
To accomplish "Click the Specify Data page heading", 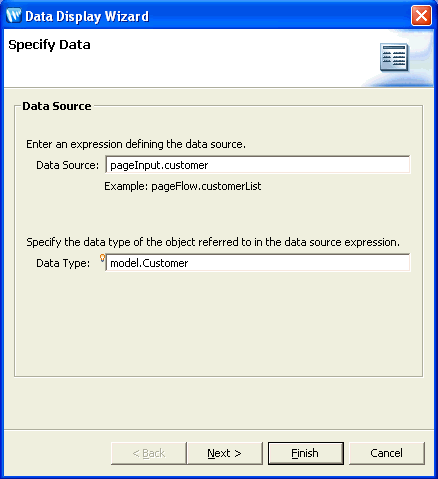I will tap(49, 45).
